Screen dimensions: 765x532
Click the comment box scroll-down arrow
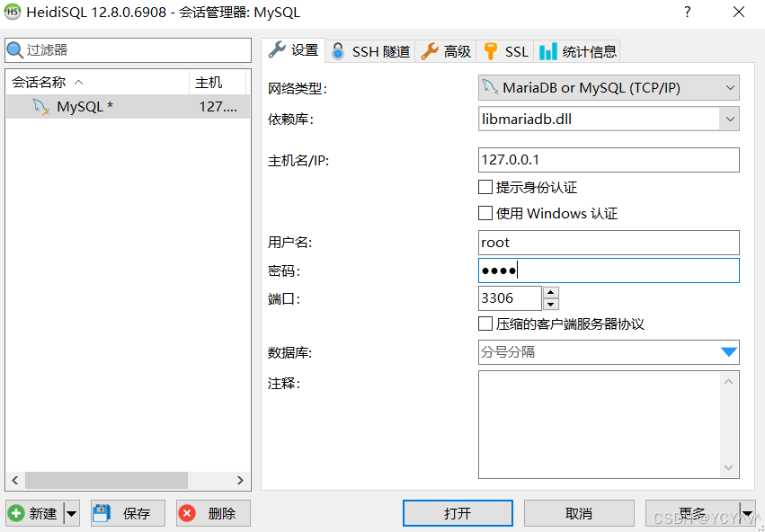(x=728, y=468)
